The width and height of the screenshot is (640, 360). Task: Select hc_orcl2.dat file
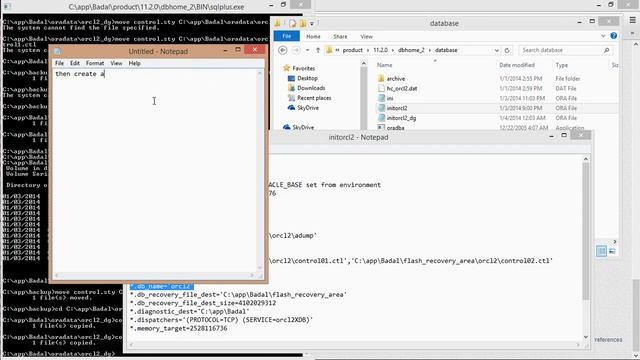pyautogui.click(x=402, y=89)
